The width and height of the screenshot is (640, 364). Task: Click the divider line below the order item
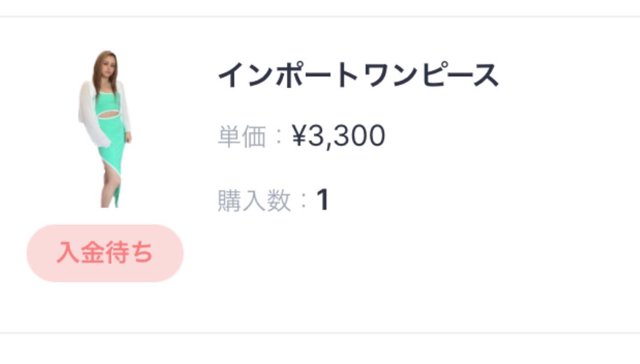[320, 332]
